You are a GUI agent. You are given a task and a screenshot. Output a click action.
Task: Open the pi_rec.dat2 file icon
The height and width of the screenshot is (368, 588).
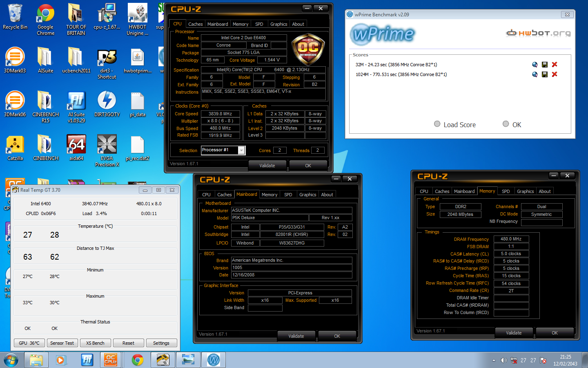(x=137, y=148)
